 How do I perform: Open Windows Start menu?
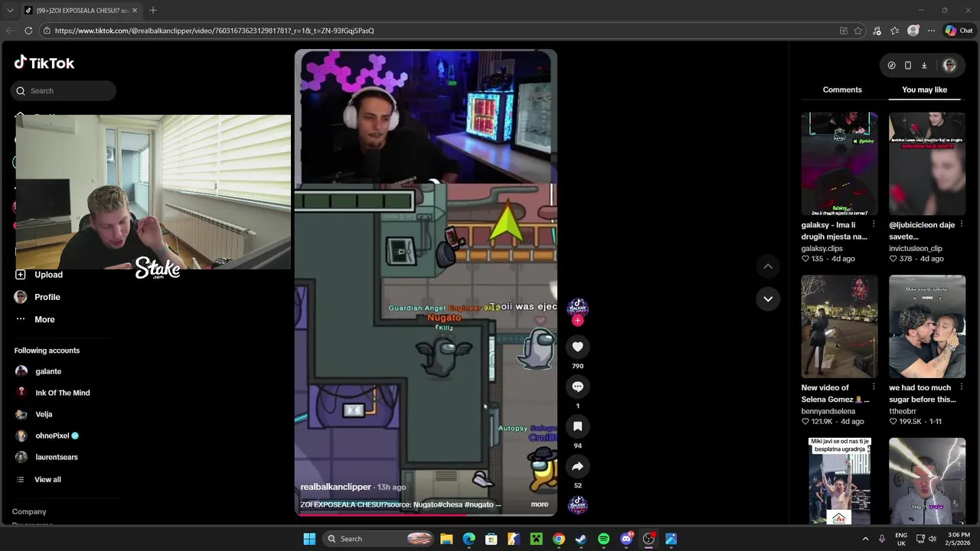point(309,539)
